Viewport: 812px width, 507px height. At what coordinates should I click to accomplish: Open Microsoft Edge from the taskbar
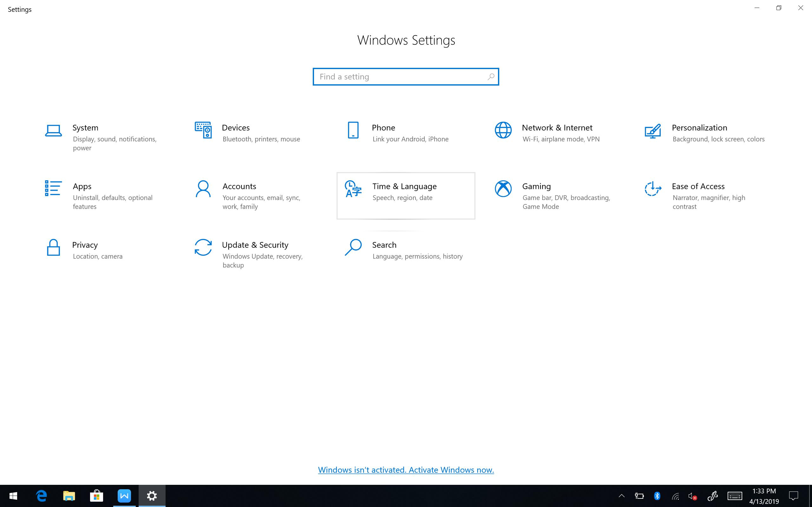pos(41,496)
